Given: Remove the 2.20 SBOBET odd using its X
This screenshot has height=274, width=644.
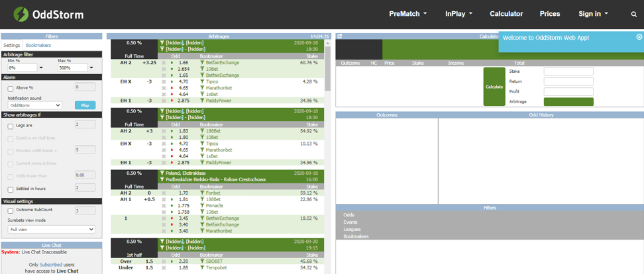Looking at the screenshot, I should pyautogui.click(x=164, y=261).
